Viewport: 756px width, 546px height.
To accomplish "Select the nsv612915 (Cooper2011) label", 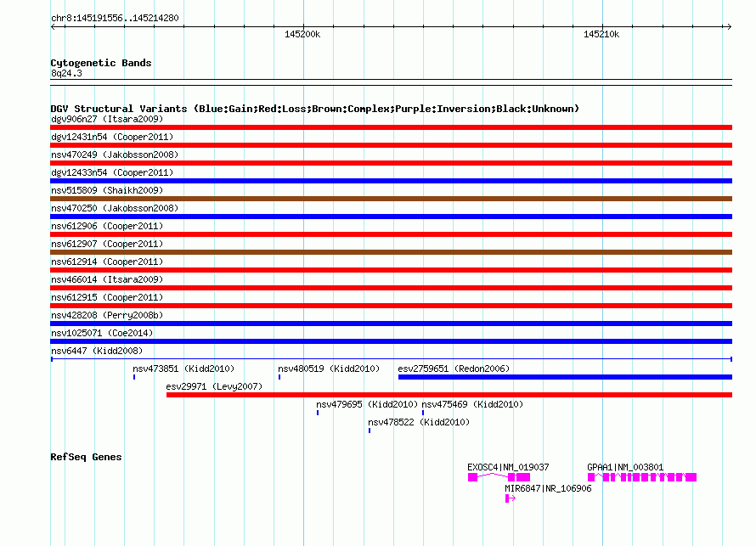I will 107,297.
